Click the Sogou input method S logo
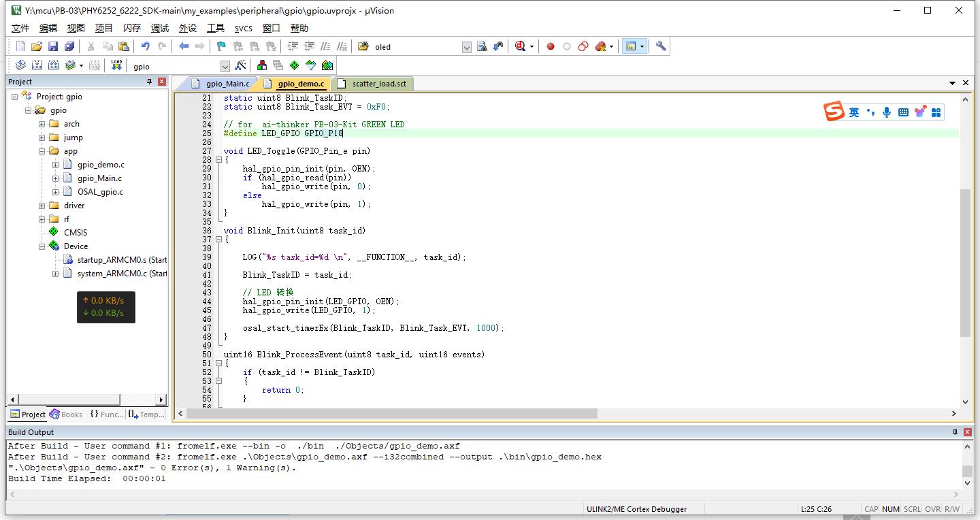Image resolution: width=980 pixels, height=520 pixels. pos(834,112)
